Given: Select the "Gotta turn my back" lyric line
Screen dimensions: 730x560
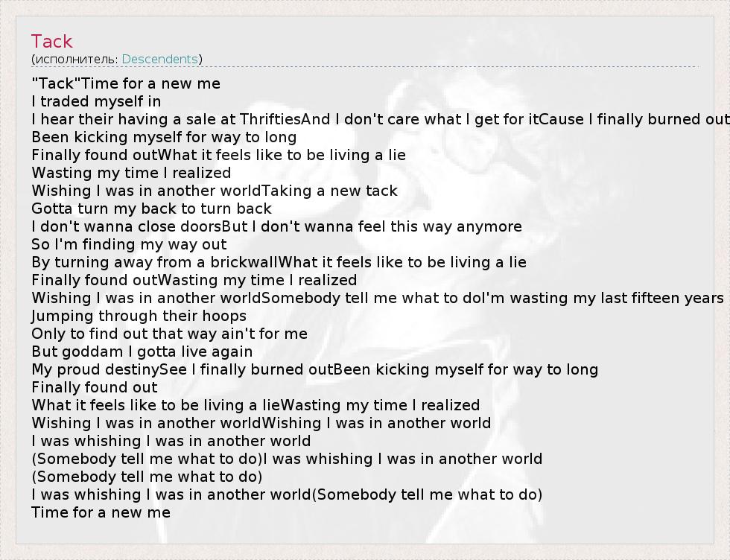Looking at the screenshot, I should coord(151,209).
